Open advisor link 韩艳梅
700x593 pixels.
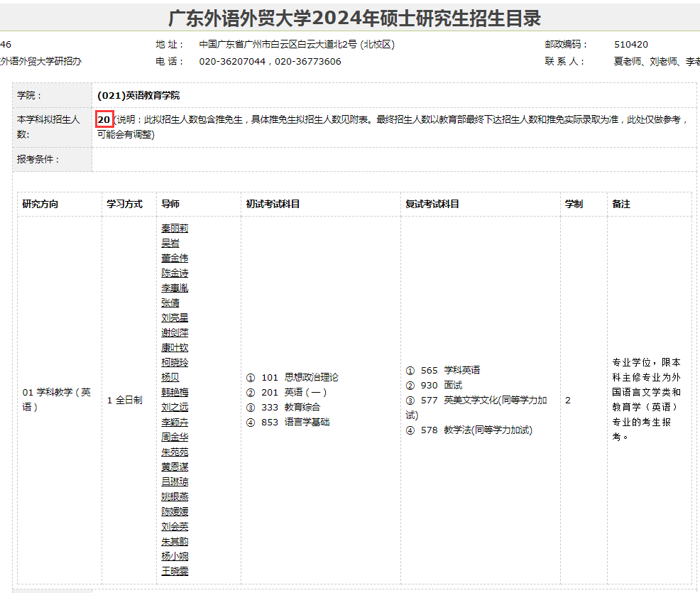click(175, 392)
